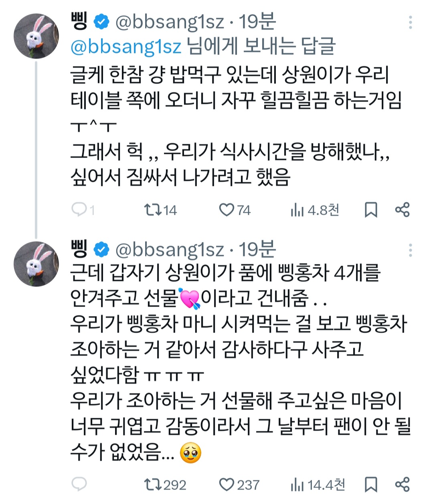Open the first tweet's gray @bbsang1sz handle
The height and width of the screenshot is (504, 433).
(170, 22)
